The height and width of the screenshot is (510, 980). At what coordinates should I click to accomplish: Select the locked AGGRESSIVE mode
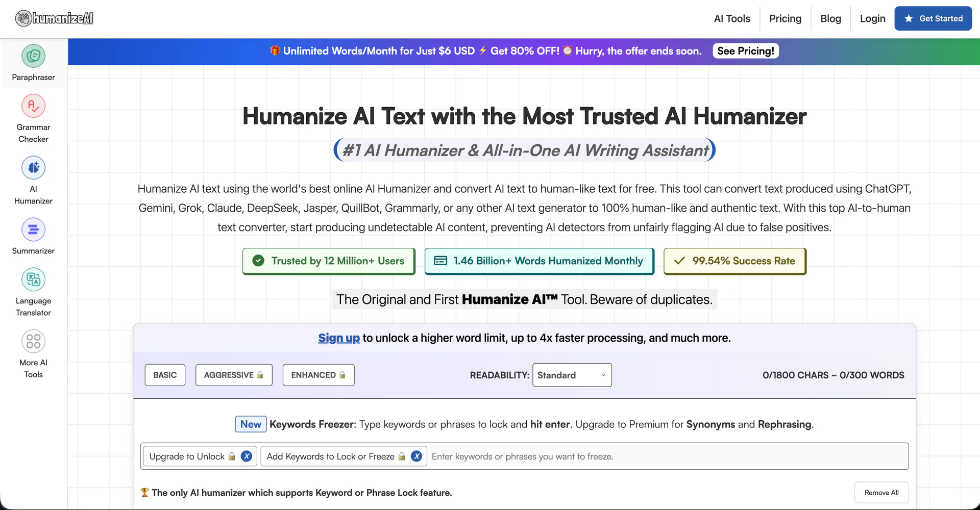pos(233,375)
